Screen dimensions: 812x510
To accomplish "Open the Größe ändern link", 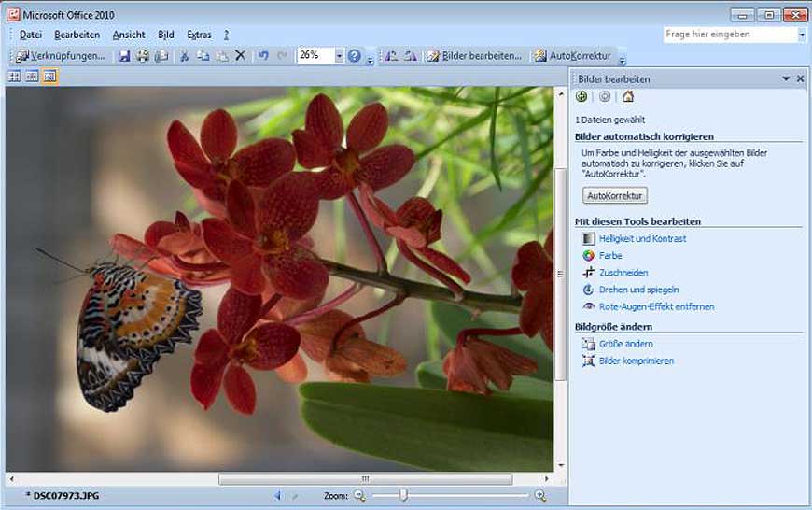I will pos(626,344).
